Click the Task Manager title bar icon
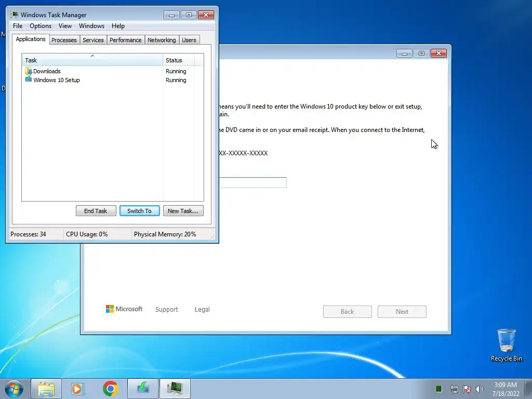The image size is (532, 399). point(14,15)
